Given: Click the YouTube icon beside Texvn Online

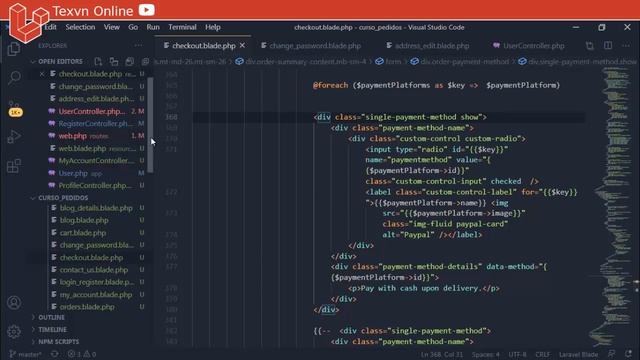Looking at the screenshot, I should point(147,9).
